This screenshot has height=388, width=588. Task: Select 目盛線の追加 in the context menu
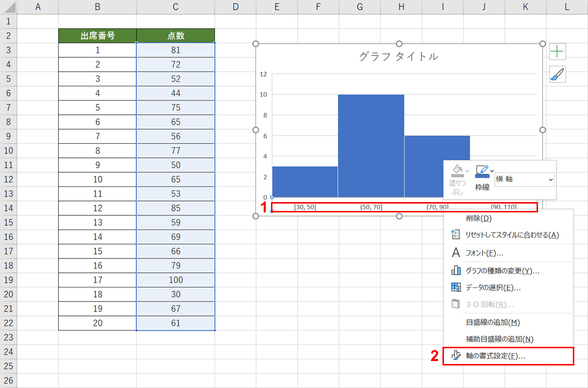point(492,322)
